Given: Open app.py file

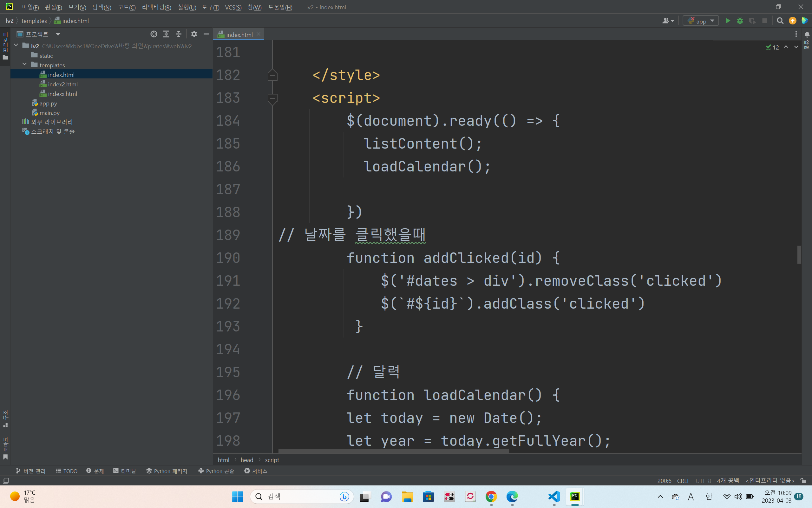Looking at the screenshot, I should point(48,104).
